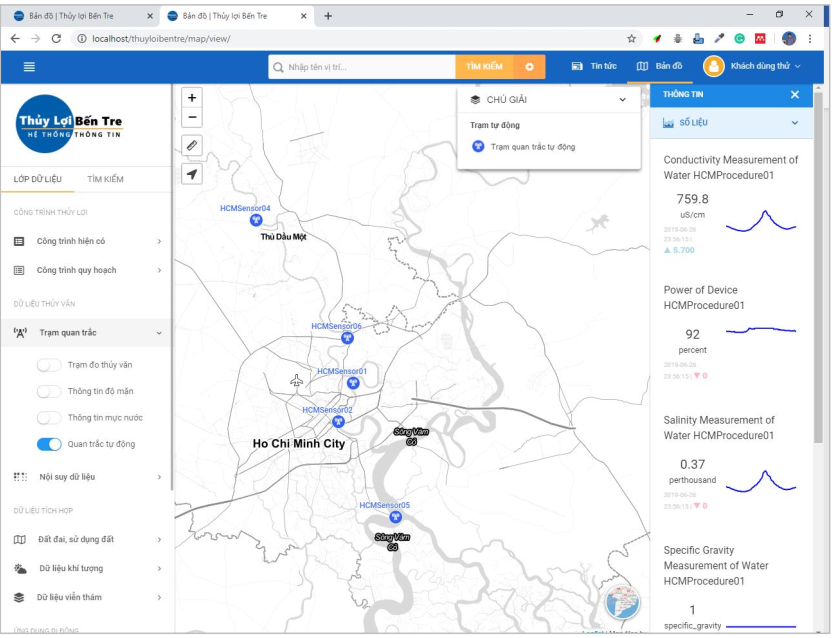Open Khách dùng thử user dropdown
Viewport: 835px width, 638px height.
[754, 67]
